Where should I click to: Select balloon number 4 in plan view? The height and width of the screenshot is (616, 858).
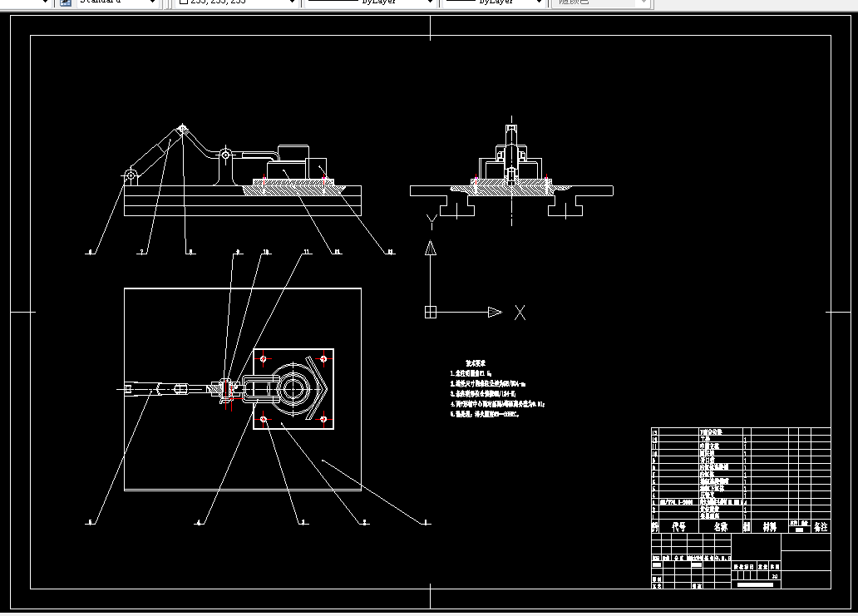pyautogui.click(x=200, y=522)
